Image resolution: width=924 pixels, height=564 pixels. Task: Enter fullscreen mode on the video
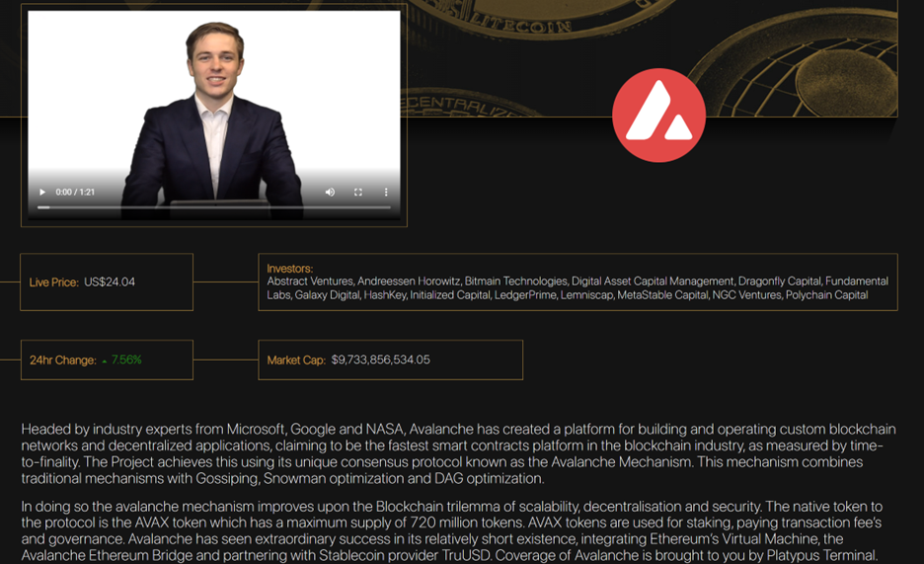(358, 192)
